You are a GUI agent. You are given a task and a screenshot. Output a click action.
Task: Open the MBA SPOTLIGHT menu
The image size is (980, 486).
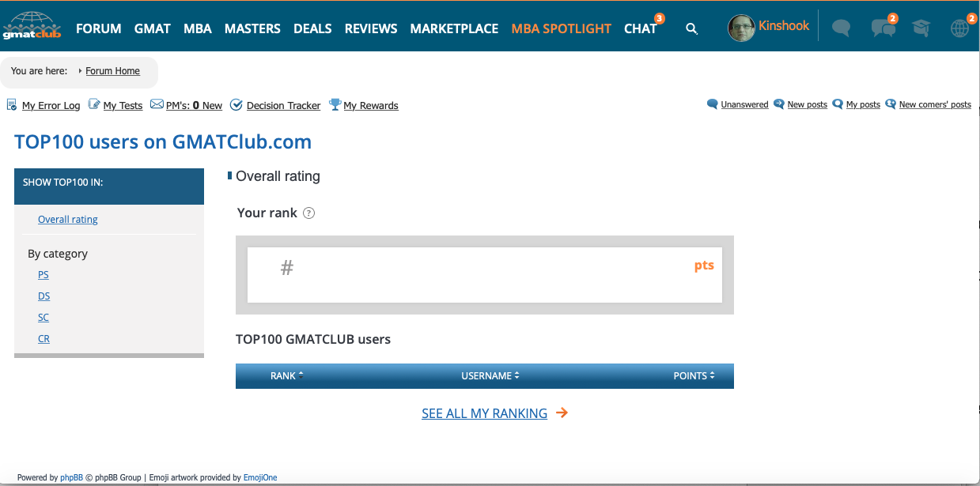click(562, 28)
